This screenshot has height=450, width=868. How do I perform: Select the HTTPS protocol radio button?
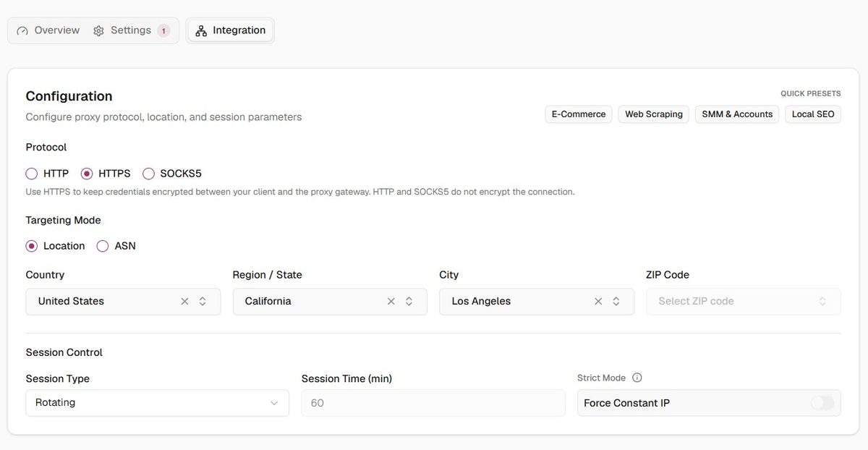tap(87, 174)
